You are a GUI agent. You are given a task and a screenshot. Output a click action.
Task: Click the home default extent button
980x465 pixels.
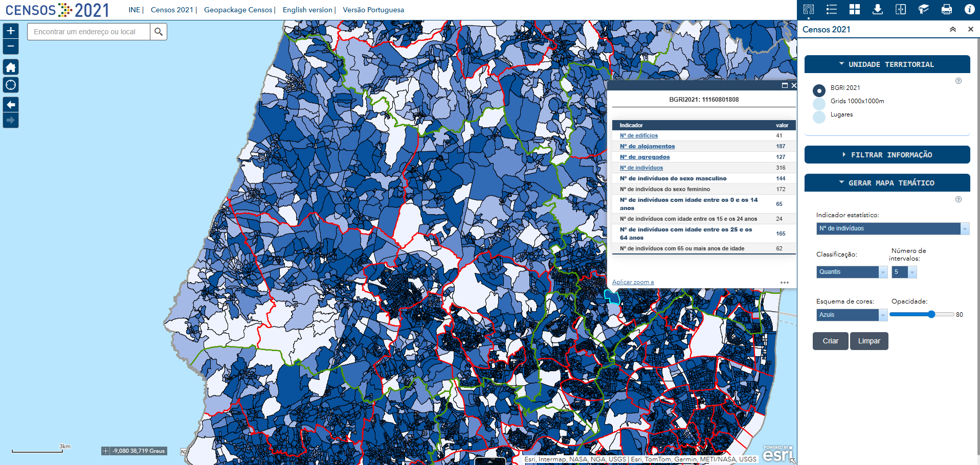[x=11, y=67]
